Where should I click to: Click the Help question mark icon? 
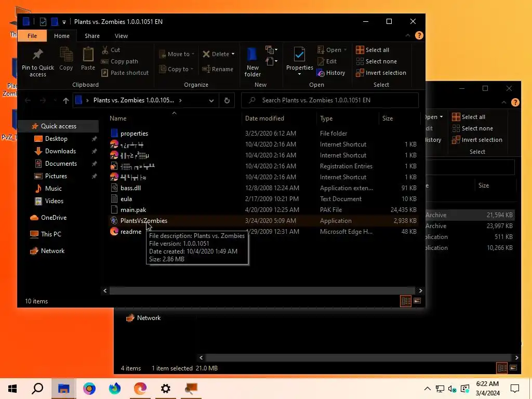(419, 35)
